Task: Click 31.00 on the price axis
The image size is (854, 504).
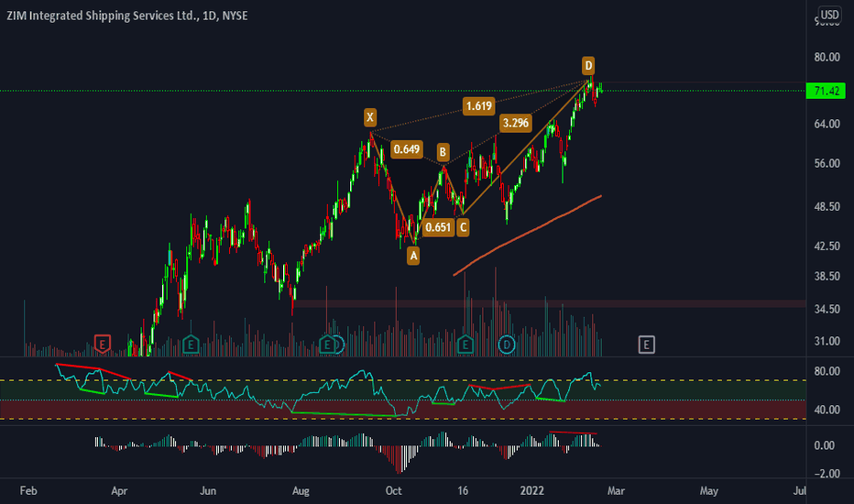Action: (827, 342)
